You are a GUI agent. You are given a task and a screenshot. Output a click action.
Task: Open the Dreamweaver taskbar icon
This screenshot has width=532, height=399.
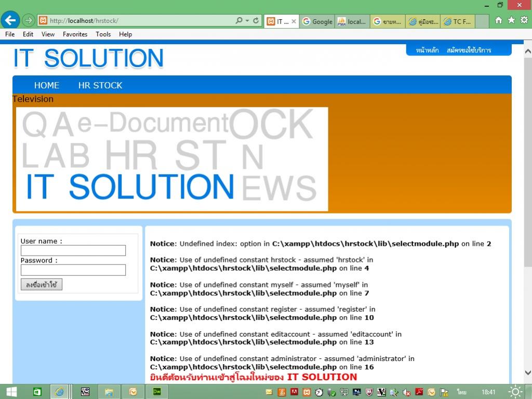(x=157, y=392)
